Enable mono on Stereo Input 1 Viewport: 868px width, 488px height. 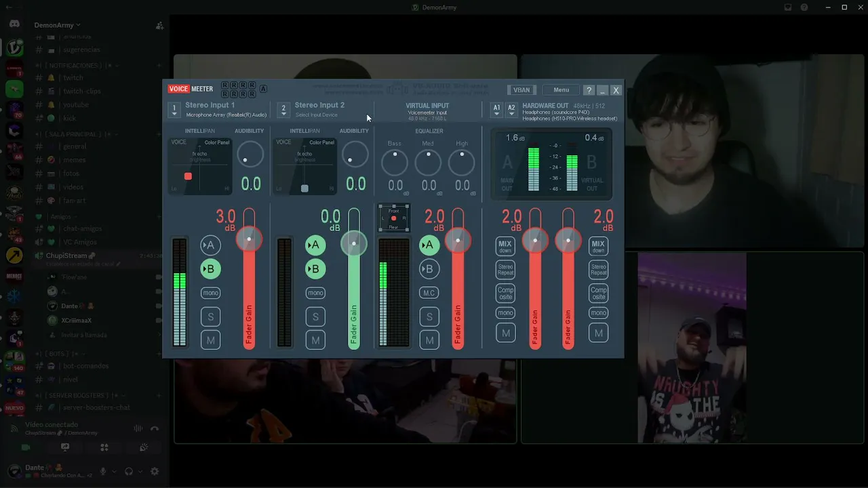pos(210,293)
